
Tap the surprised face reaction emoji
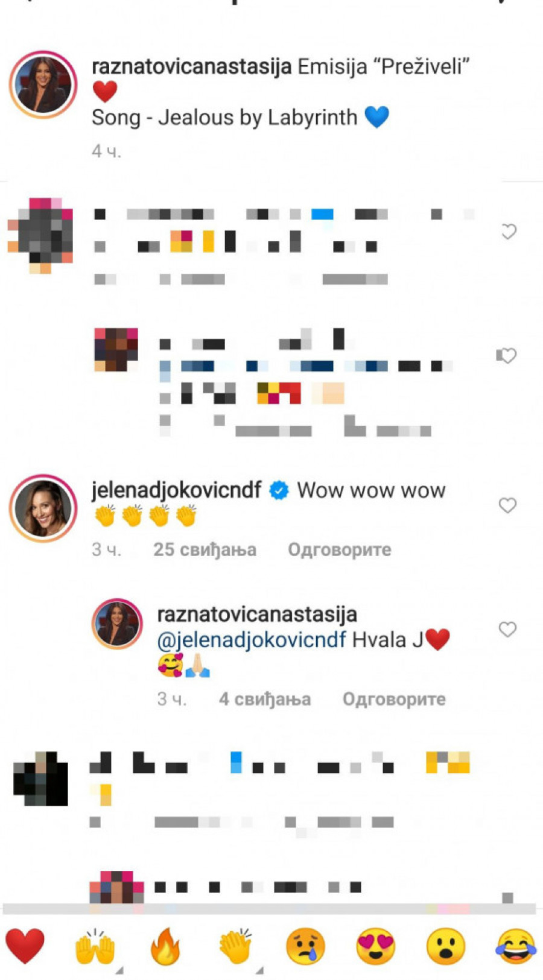445,946
